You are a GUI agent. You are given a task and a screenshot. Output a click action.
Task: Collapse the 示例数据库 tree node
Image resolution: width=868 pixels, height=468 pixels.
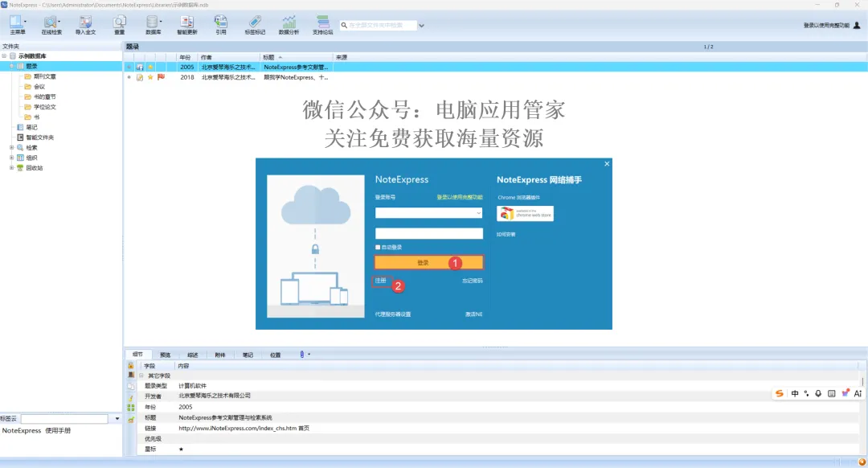[5, 56]
